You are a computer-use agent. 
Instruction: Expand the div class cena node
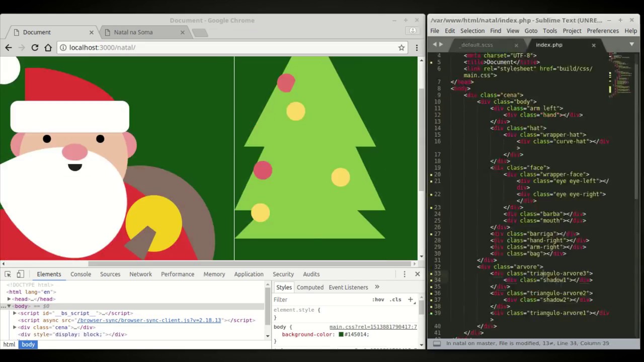(x=15, y=327)
